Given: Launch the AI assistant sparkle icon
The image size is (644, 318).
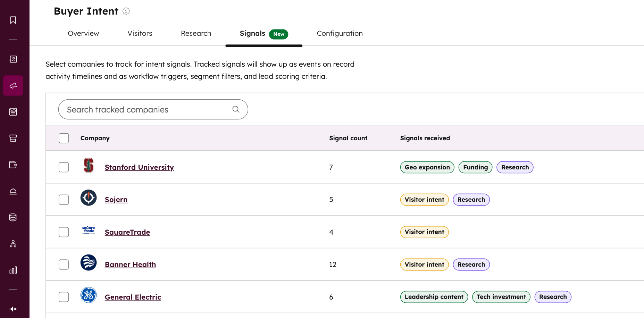Looking at the screenshot, I should (x=13, y=309).
